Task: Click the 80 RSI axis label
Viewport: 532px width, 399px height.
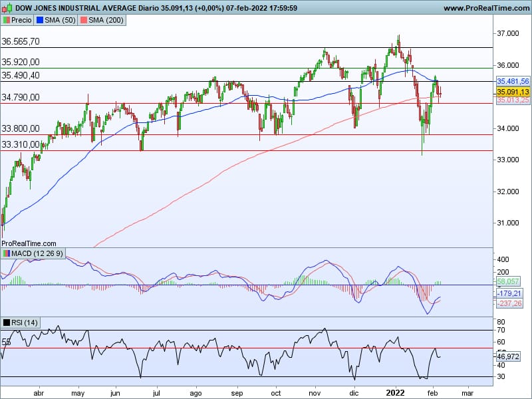Action: point(501,322)
